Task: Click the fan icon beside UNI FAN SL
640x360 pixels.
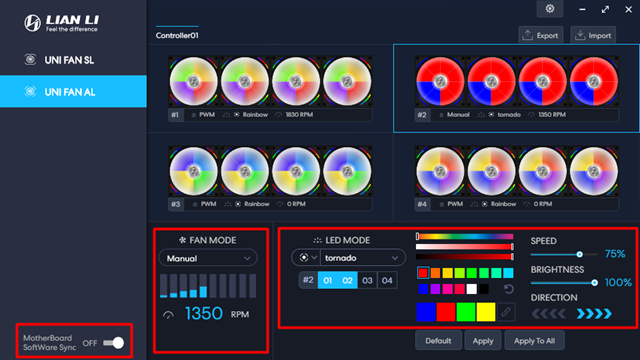Action: (30, 60)
